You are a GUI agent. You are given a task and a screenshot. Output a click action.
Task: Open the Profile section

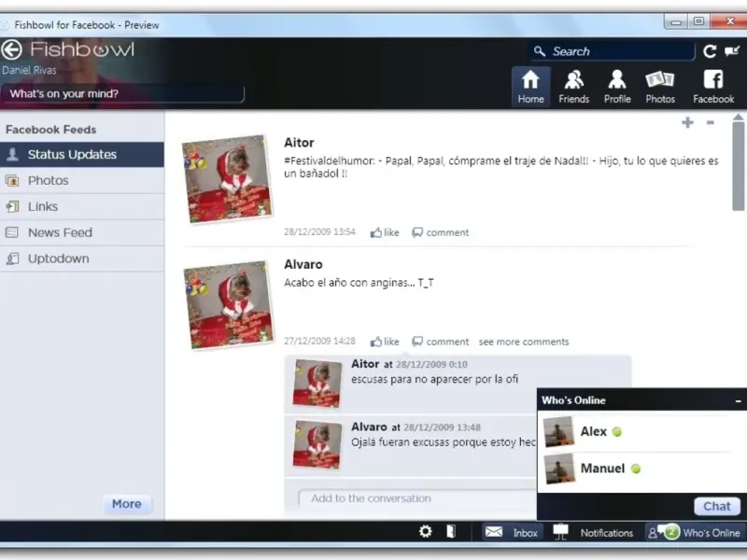click(x=617, y=87)
